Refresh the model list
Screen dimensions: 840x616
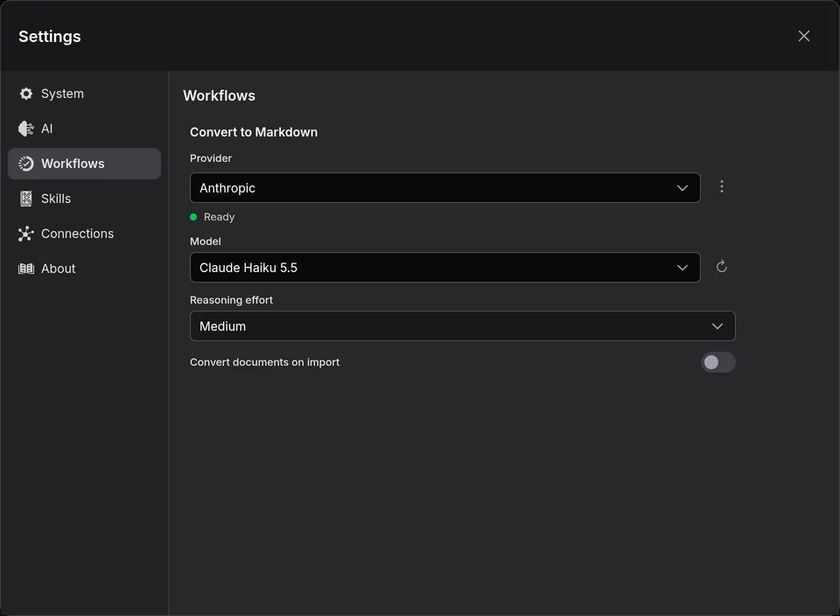pos(722,267)
